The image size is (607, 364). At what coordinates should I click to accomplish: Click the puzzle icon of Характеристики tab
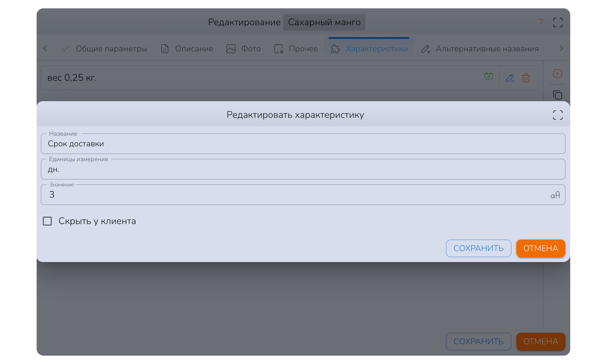335,49
